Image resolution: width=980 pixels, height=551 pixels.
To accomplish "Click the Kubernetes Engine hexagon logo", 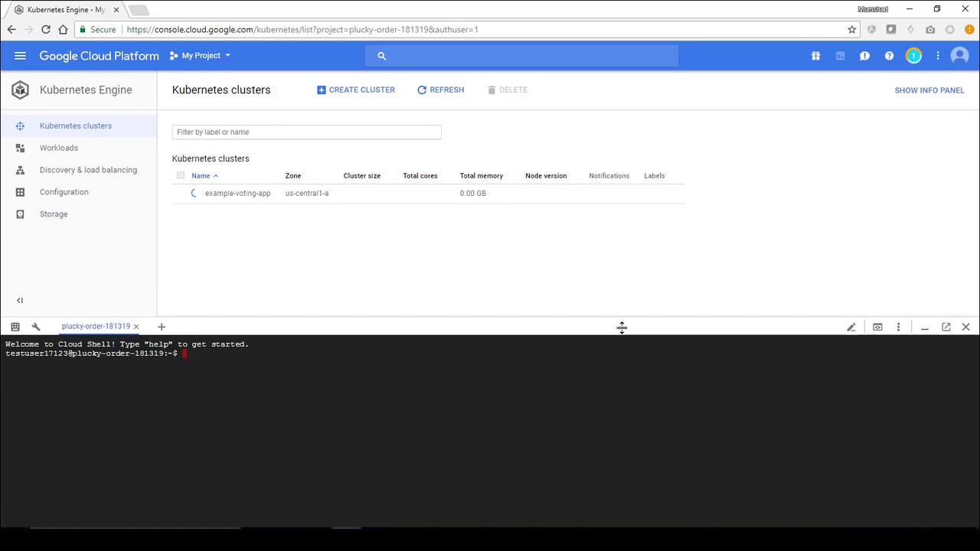I will pos(21,90).
